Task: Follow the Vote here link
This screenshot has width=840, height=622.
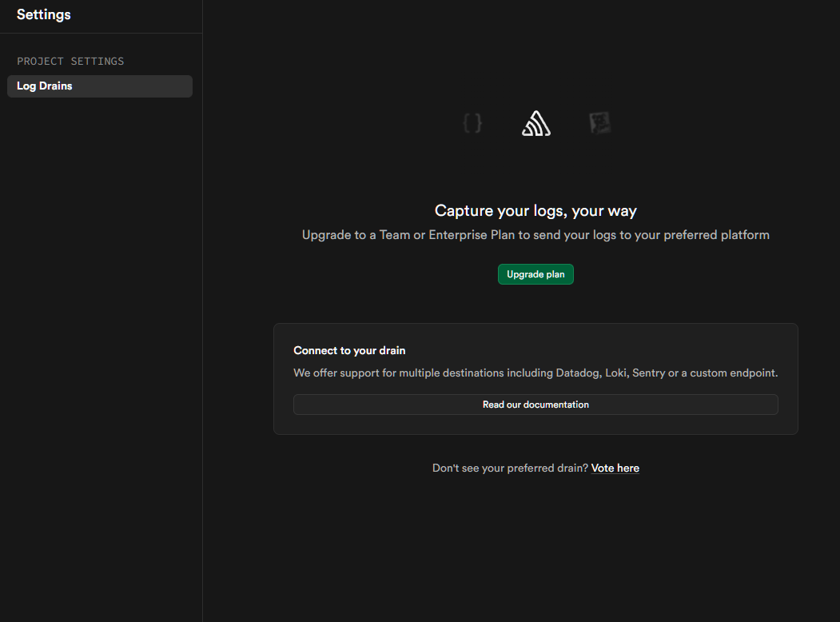Action: [615, 468]
